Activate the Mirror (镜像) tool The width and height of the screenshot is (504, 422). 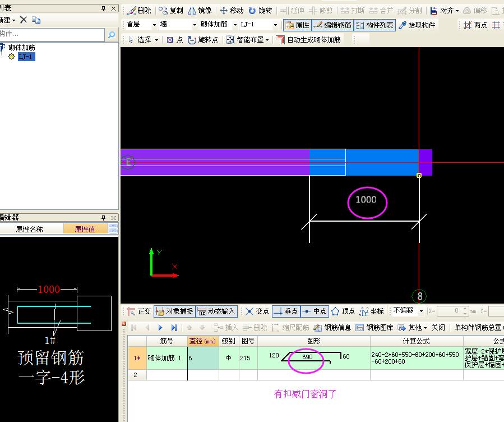[x=200, y=11]
